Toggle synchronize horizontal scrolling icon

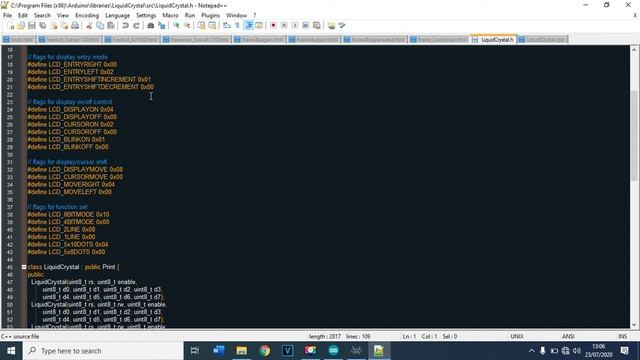(x=212, y=25)
